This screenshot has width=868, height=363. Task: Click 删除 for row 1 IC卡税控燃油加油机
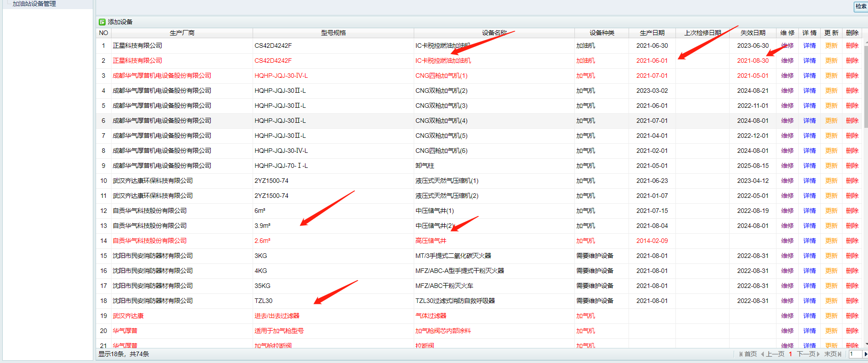tap(852, 45)
